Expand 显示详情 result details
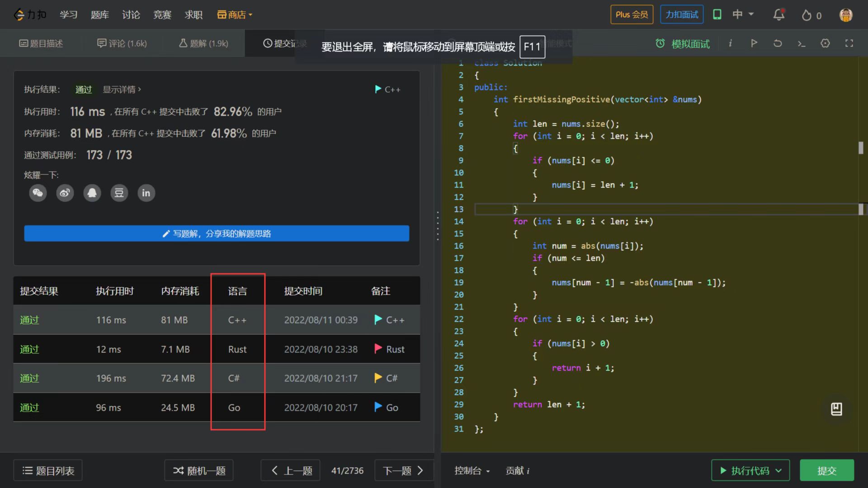868x488 pixels. tap(122, 89)
